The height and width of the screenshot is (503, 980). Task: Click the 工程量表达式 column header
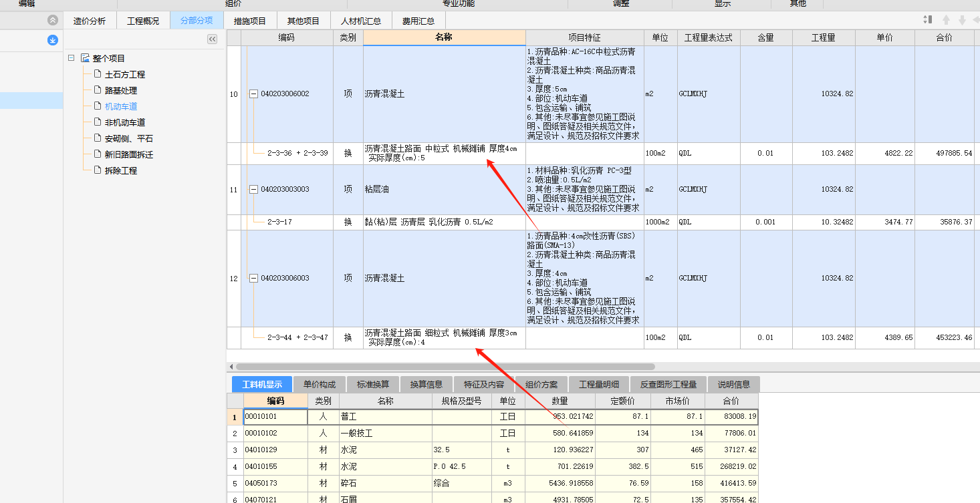(708, 37)
